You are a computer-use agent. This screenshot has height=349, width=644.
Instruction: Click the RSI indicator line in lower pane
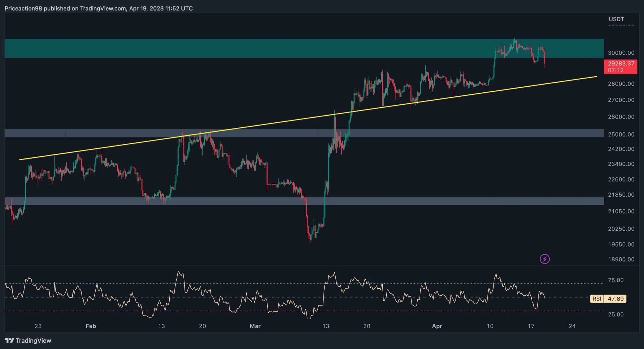(178, 272)
